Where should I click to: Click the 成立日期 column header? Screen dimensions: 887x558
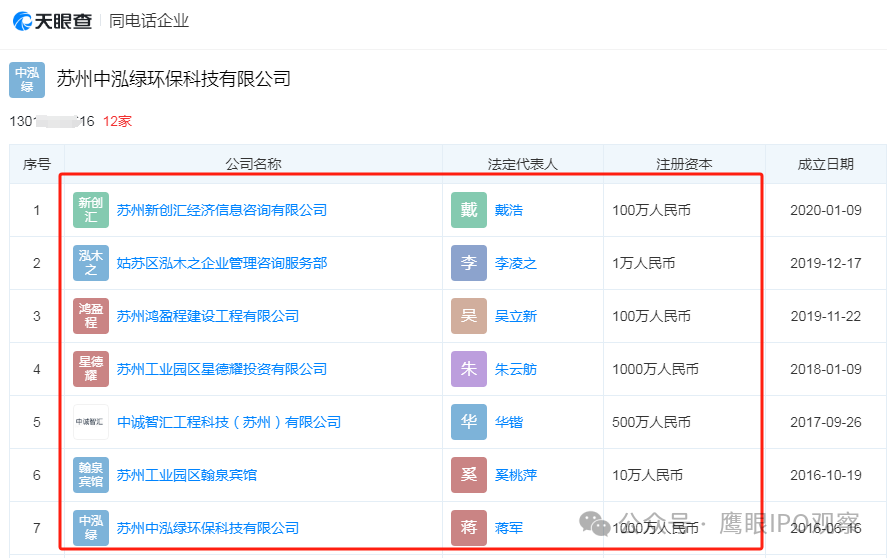(x=826, y=164)
